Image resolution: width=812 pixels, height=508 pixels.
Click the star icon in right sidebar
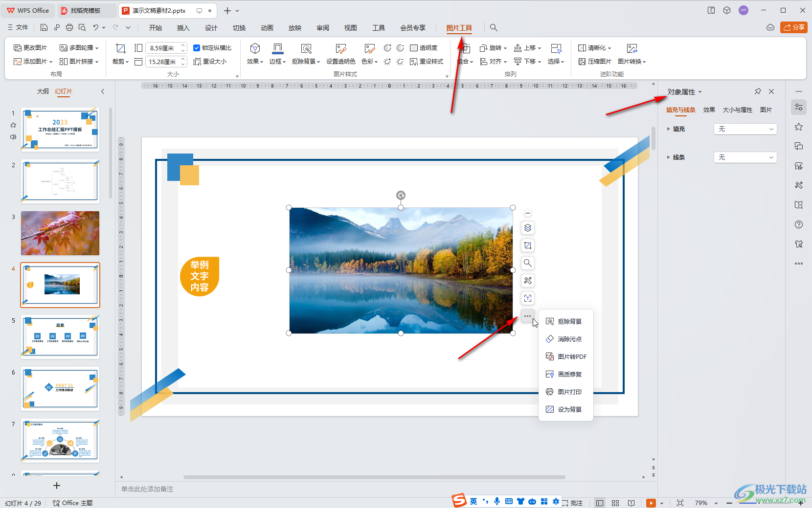[799, 127]
